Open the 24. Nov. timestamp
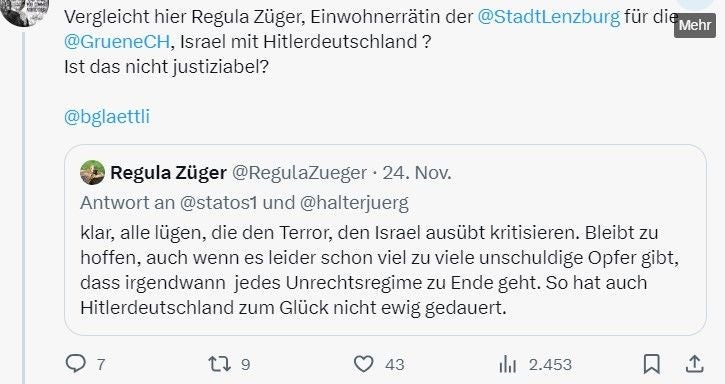 (417, 173)
